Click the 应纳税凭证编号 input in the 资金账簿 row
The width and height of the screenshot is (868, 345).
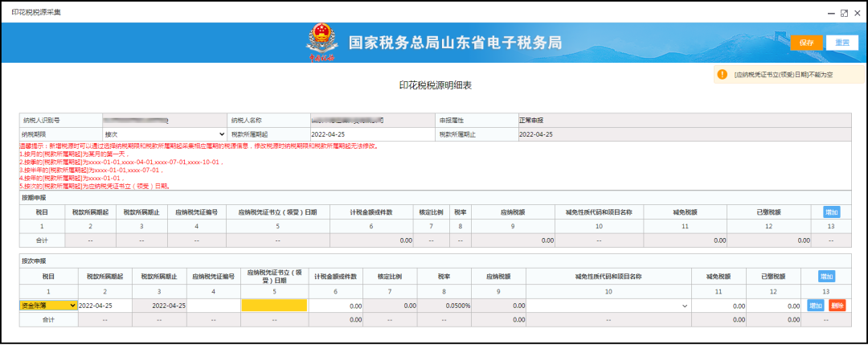215,305
